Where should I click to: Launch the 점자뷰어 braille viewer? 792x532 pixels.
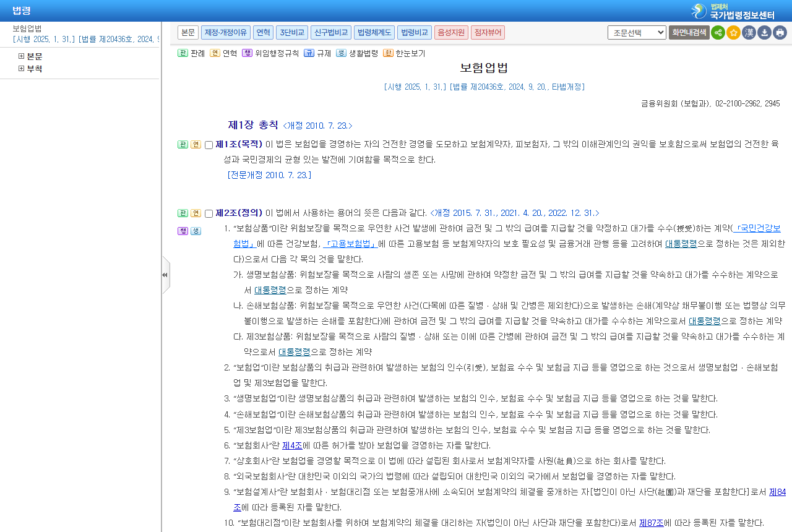click(x=488, y=32)
